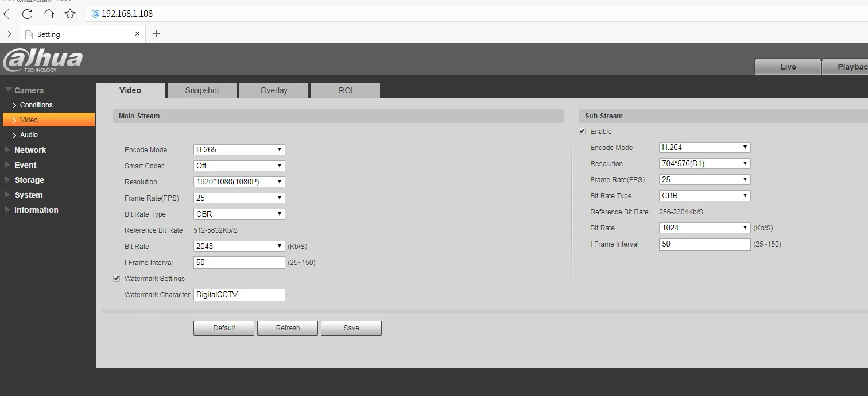Expand the Information menu section

tap(36, 210)
